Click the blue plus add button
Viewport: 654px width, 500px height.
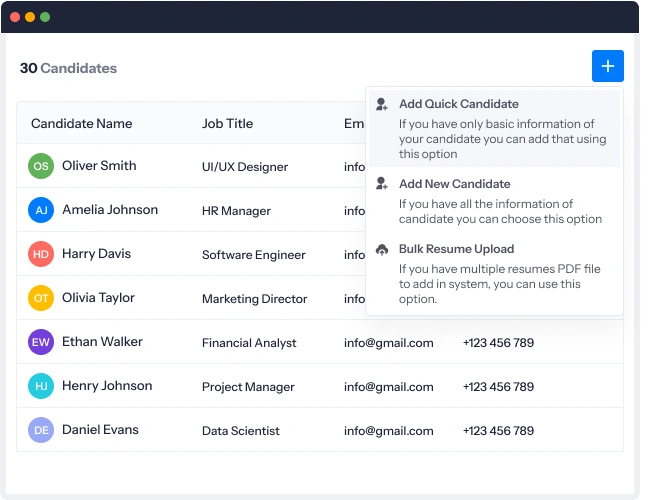click(607, 66)
